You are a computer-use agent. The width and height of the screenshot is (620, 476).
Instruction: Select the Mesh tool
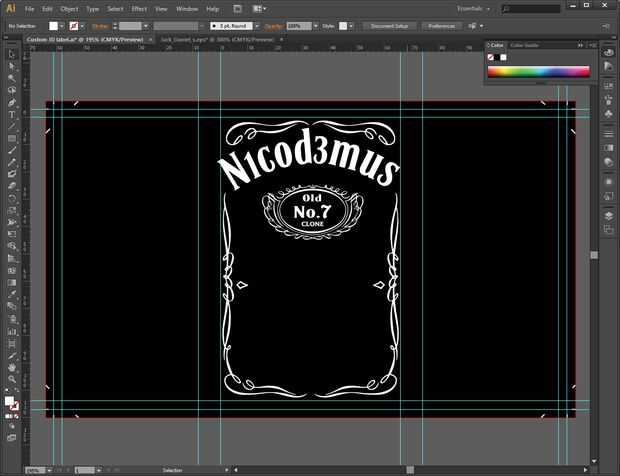12,270
